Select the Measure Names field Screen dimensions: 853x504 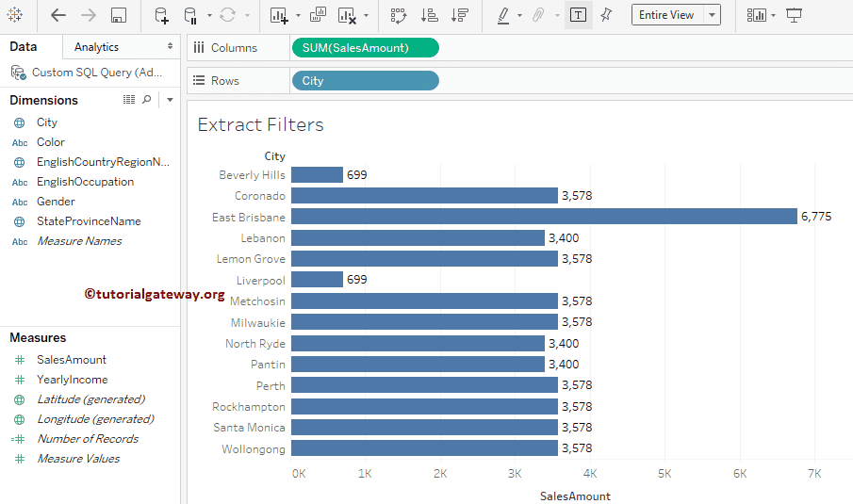click(x=79, y=241)
